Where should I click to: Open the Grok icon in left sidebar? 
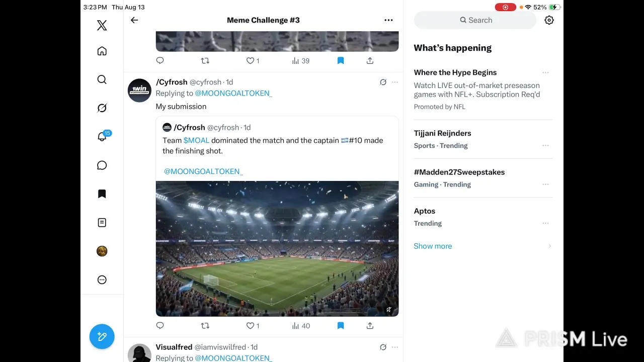102,108
